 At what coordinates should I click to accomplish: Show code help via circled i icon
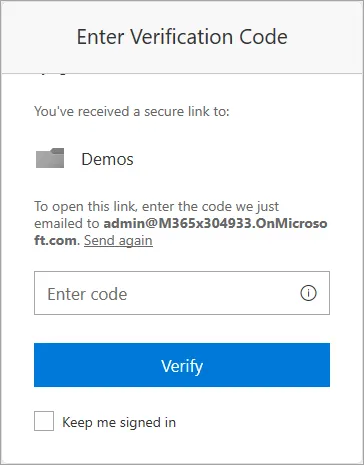coord(308,293)
